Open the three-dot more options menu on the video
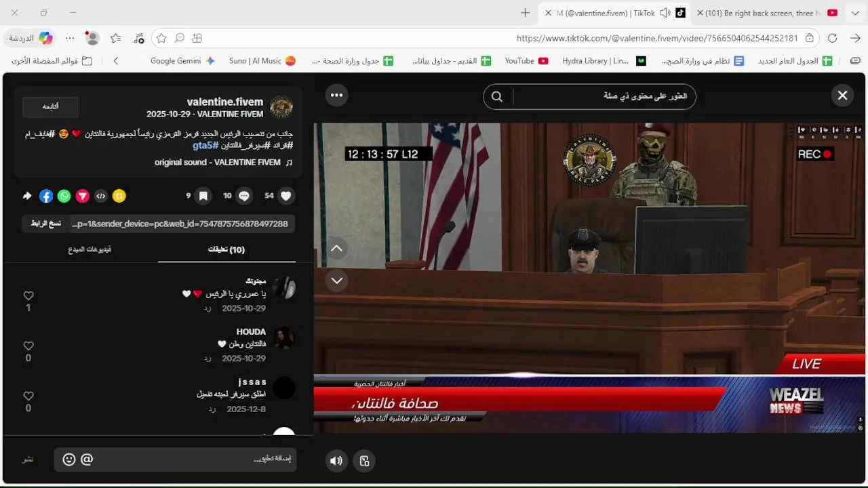 tap(337, 96)
